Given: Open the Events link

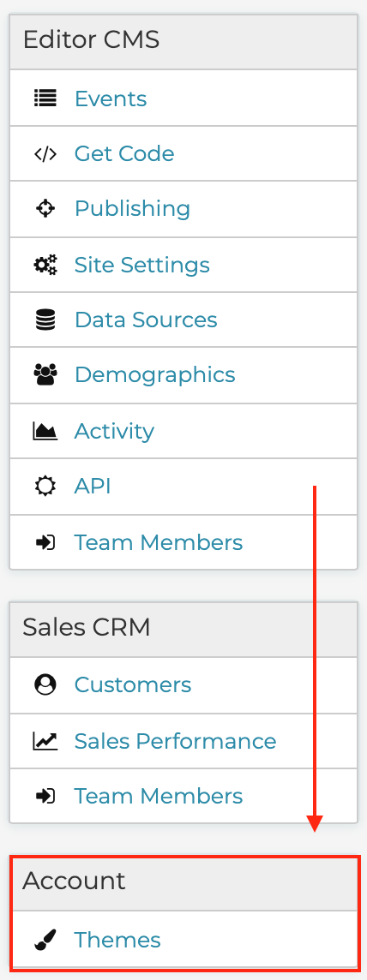Looking at the screenshot, I should click(x=111, y=99).
